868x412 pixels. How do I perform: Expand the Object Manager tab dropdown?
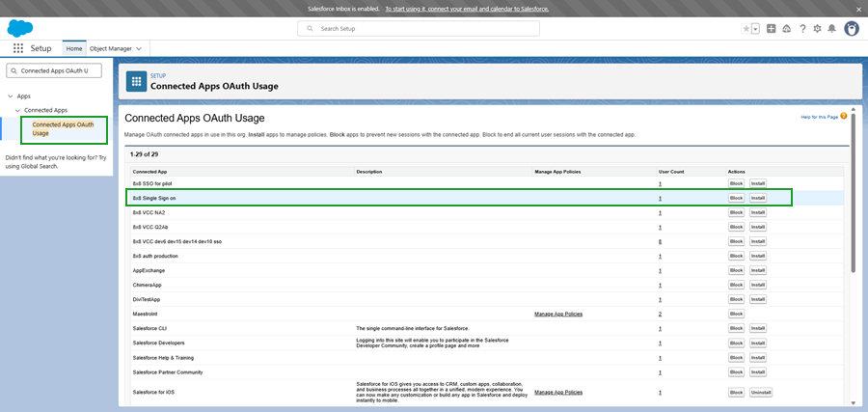[x=139, y=48]
